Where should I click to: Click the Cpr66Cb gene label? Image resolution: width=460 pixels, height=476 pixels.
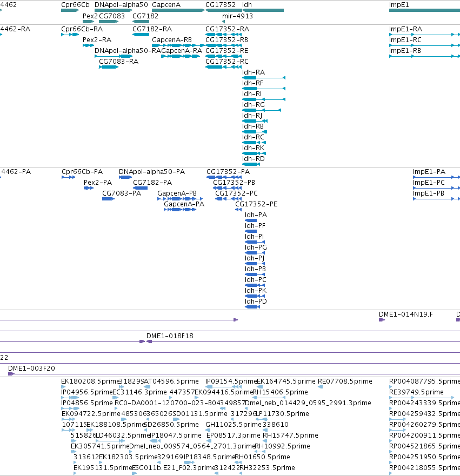75,5
